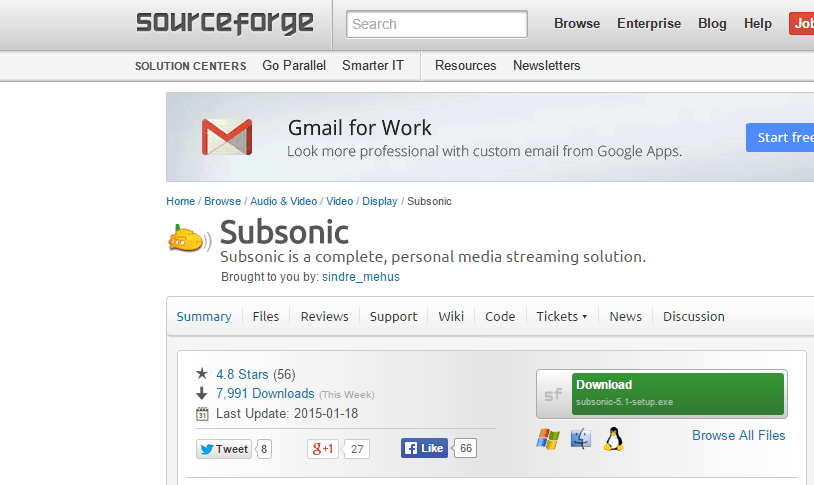
Task: Click the Mac platform icon
Action: [x=581, y=438]
